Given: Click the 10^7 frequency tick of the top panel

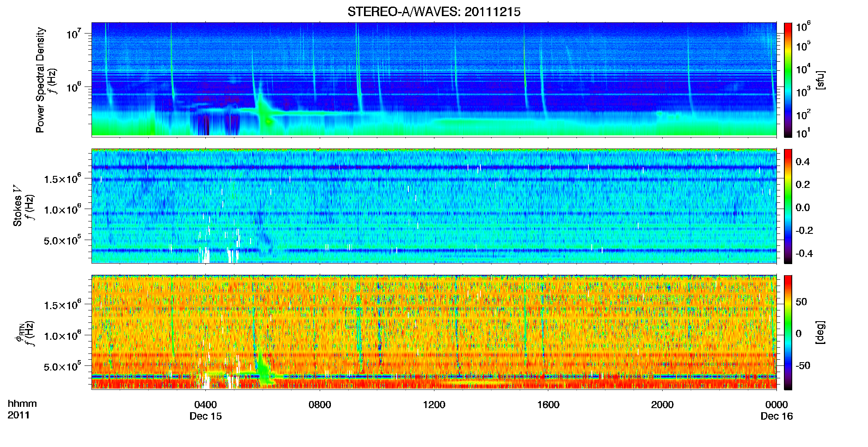Looking at the screenshot, I should [x=73, y=33].
